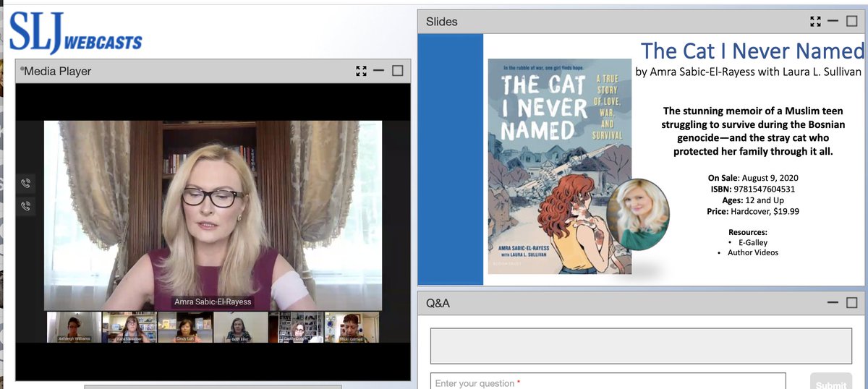Select Beth Eller video thumbnail
The height and width of the screenshot is (389, 868).
click(x=240, y=328)
